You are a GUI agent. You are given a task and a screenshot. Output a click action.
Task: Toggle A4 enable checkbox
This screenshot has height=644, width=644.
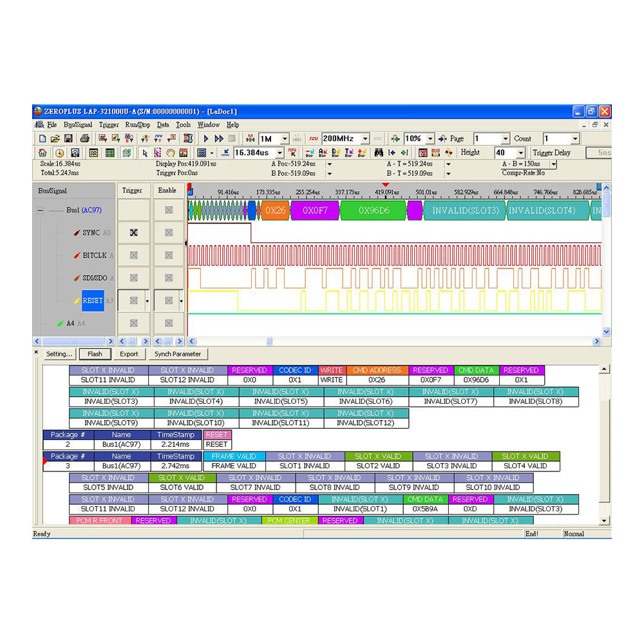169,323
